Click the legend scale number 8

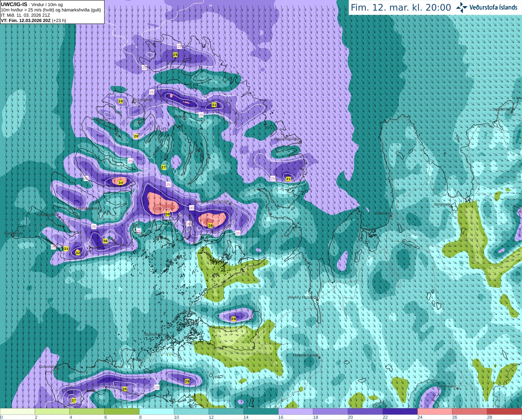[140, 417]
